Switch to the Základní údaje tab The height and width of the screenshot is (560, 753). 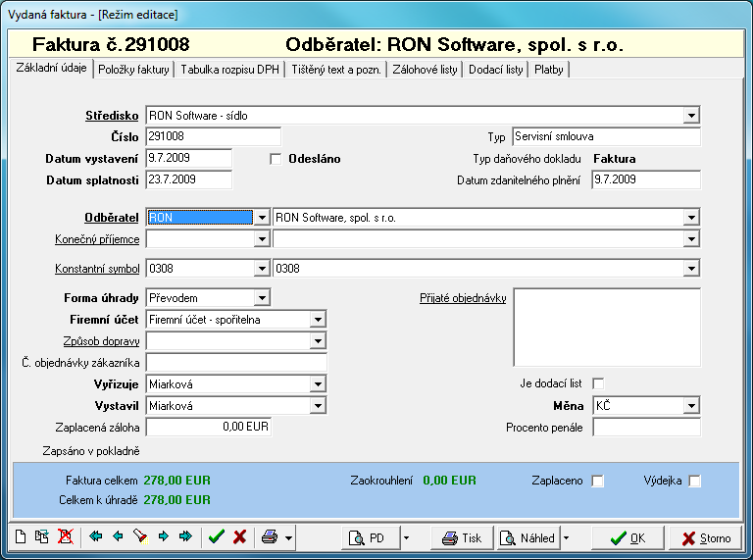click(x=51, y=68)
